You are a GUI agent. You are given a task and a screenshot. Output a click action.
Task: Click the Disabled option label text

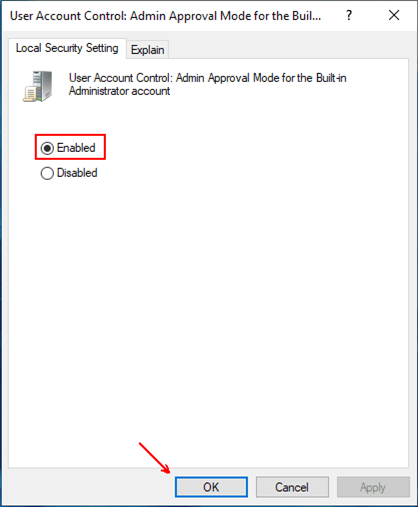pos(77,173)
